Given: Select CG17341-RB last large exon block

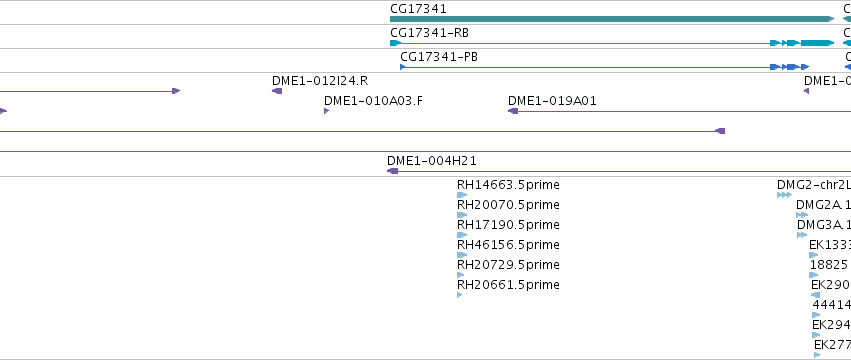Looking at the screenshot, I should 817,43.
